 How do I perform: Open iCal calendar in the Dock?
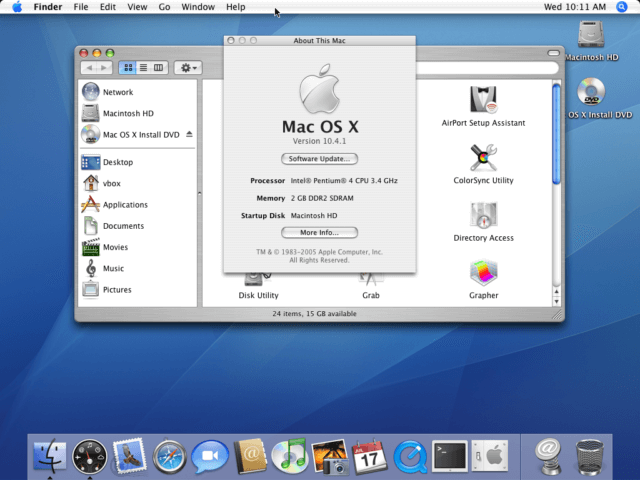(369, 457)
